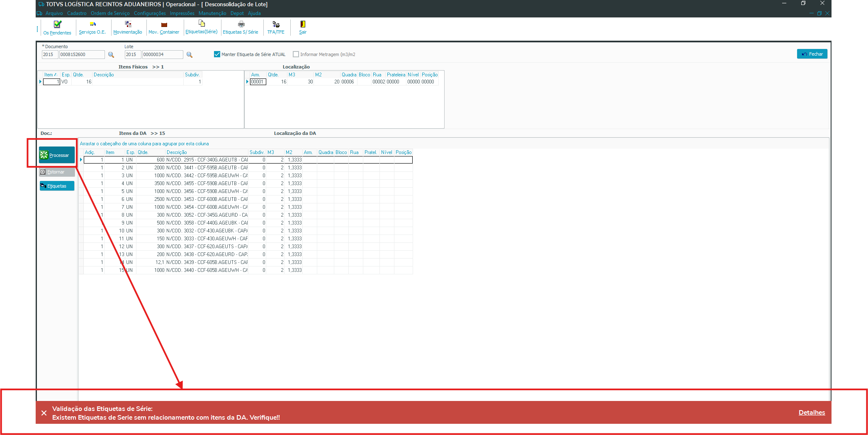Screen dimensions: 868x435
Task: Launch the Movimentação toolbar tool
Action: (x=128, y=28)
